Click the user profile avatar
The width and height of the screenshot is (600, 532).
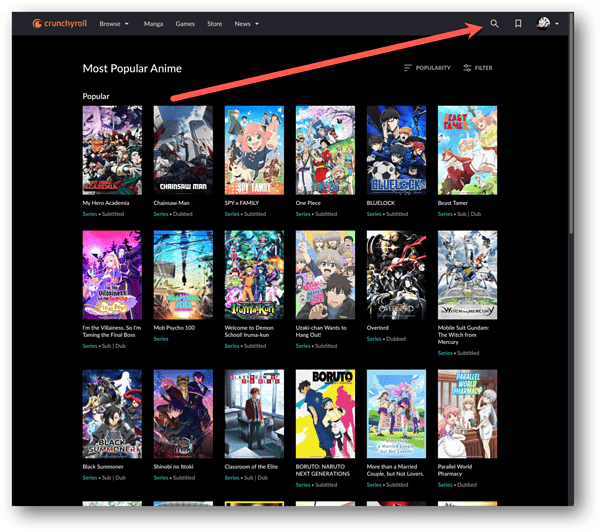tap(543, 23)
